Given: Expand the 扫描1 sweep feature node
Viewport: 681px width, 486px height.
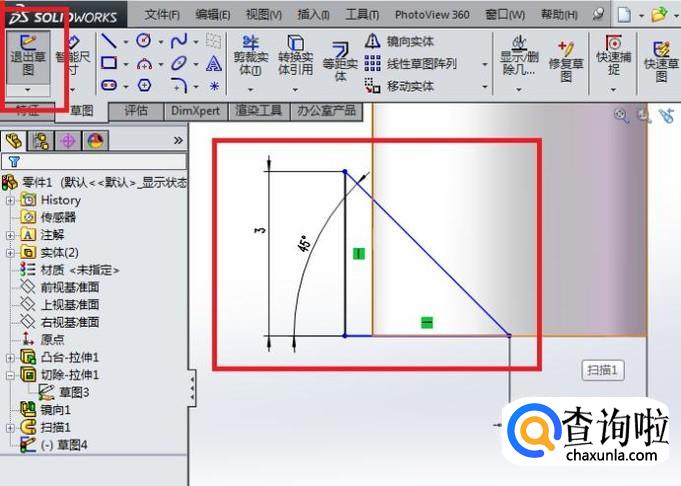Looking at the screenshot, I should coord(10,428).
